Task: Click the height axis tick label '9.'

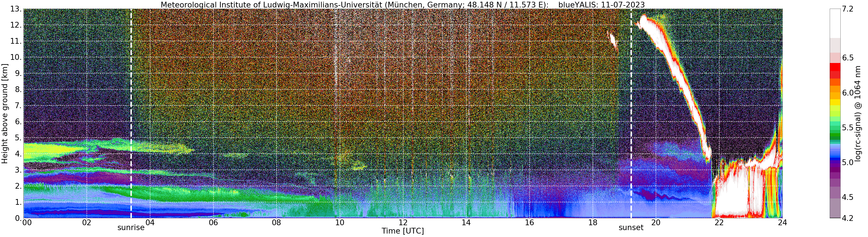Action: pos(18,73)
